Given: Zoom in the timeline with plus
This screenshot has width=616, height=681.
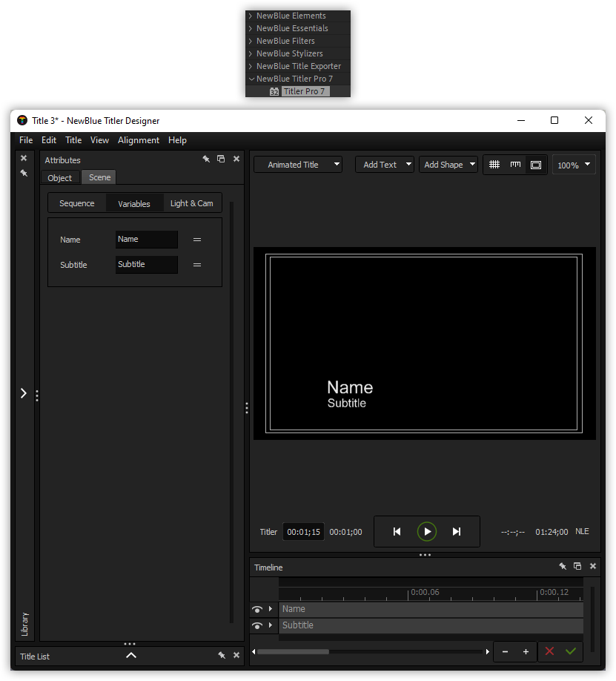Looking at the screenshot, I should click(x=526, y=652).
